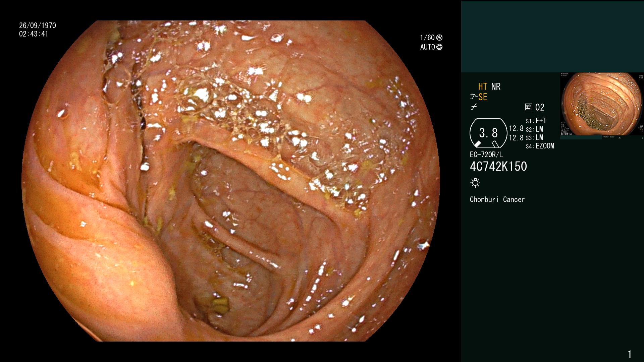Click the time stamp 02:43:41
The image size is (644, 362).
coord(34,34)
